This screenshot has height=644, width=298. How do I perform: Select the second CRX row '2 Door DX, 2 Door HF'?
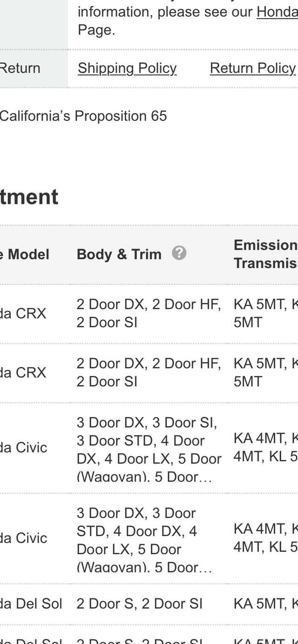[149, 363]
